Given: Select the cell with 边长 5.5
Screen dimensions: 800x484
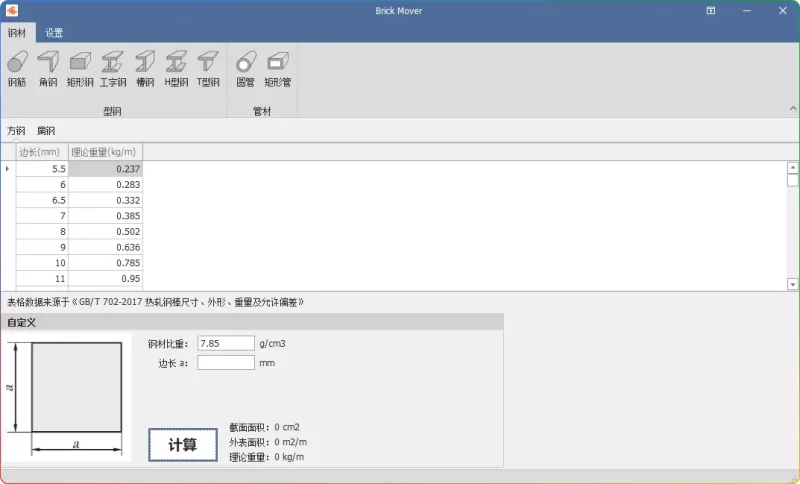Looking at the screenshot, I should click(x=42, y=169).
